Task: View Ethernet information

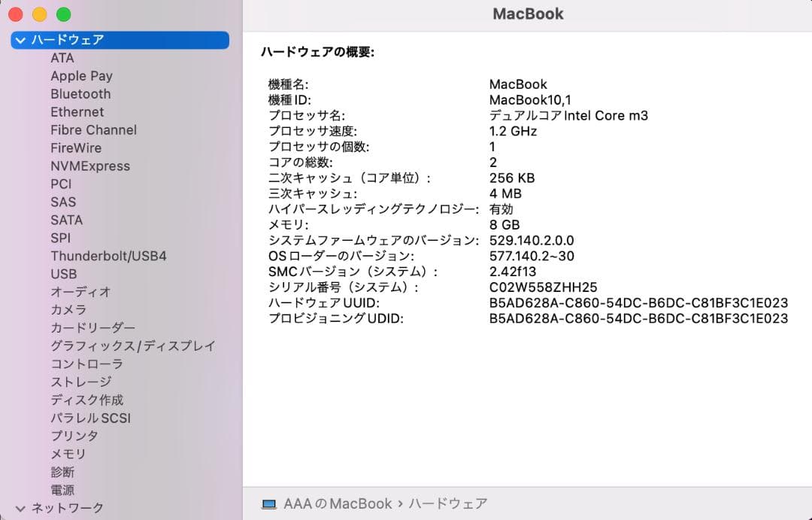Action: pos(77,111)
